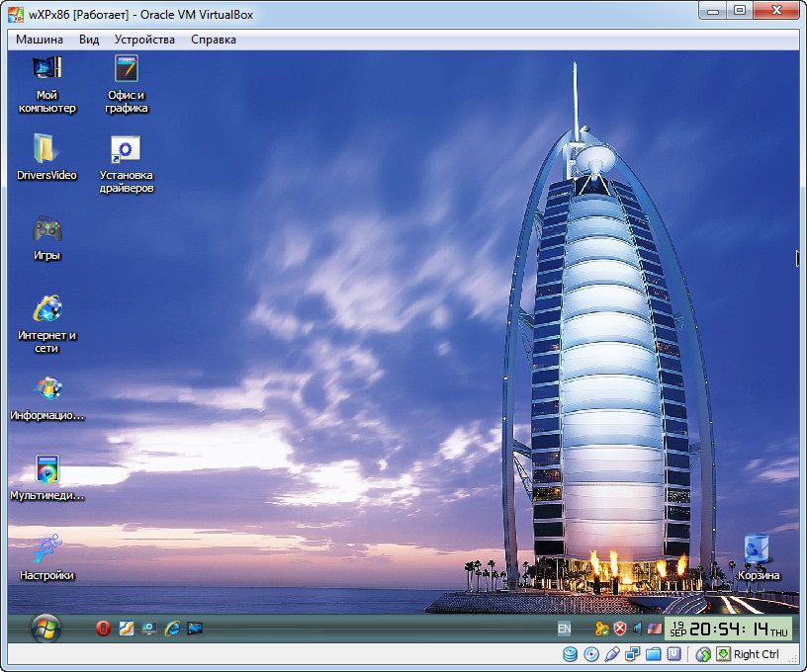Launch Internet Explorer from quick launch

click(172, 629)
